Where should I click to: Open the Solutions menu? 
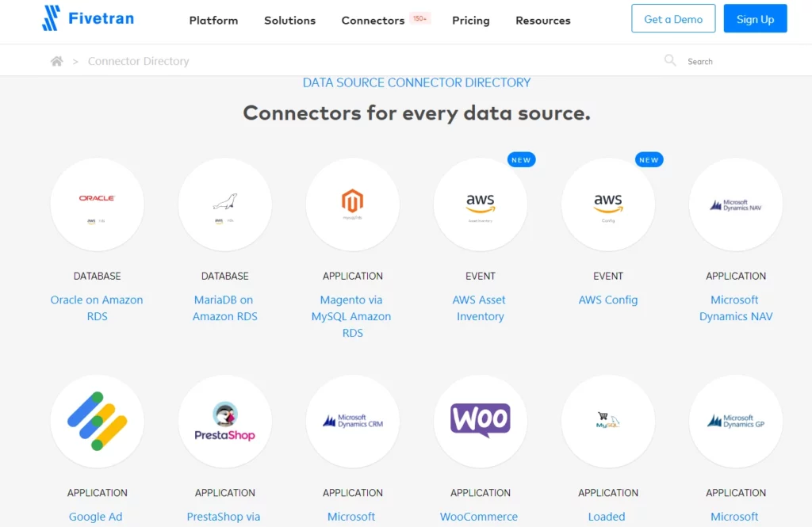point(289,20)
